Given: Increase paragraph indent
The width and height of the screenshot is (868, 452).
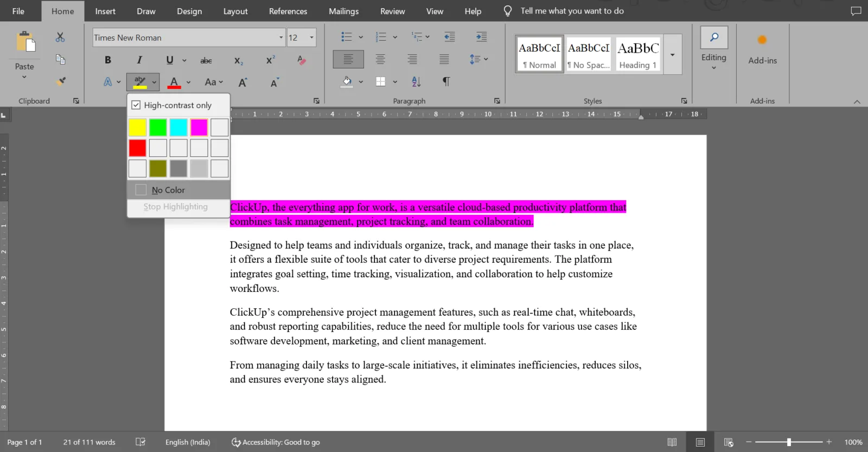Looking at the screenshot, I should click(481, 37).
